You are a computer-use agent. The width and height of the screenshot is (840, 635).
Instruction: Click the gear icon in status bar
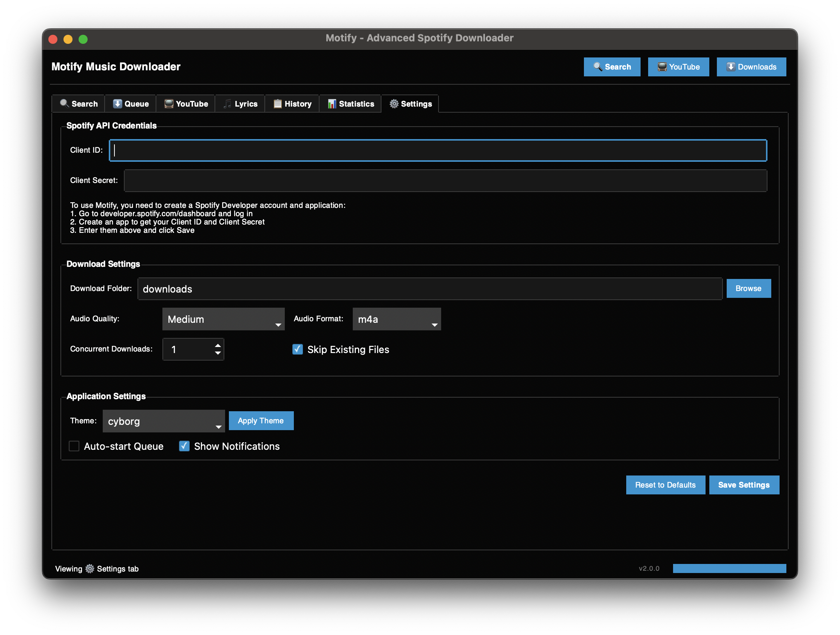[x=90, y=568]
